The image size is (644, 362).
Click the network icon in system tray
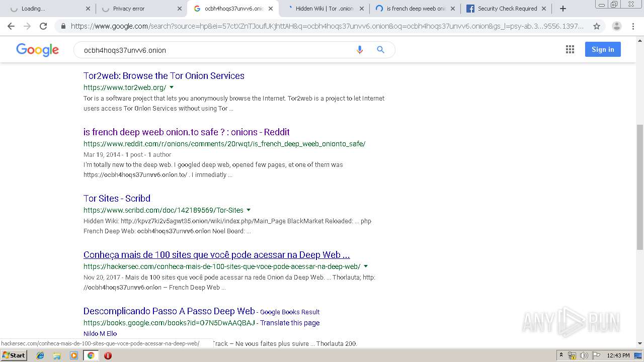(x=572, y=355)
